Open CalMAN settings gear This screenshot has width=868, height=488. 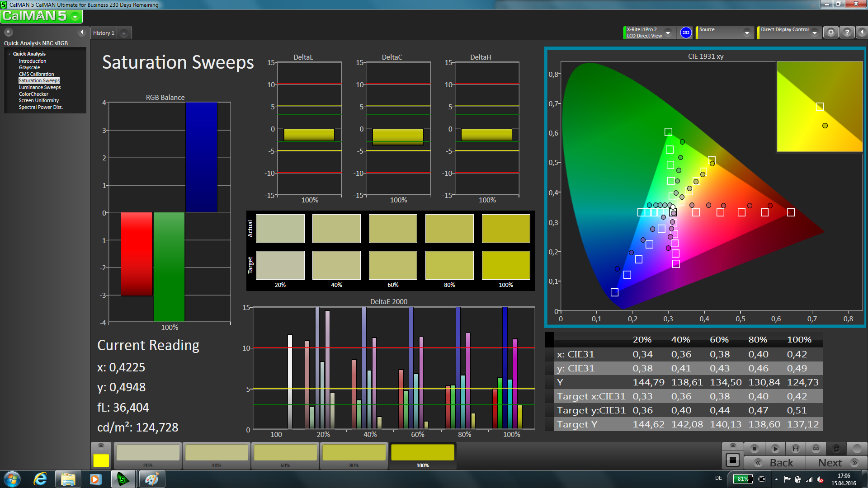click(x=830, y=33)
